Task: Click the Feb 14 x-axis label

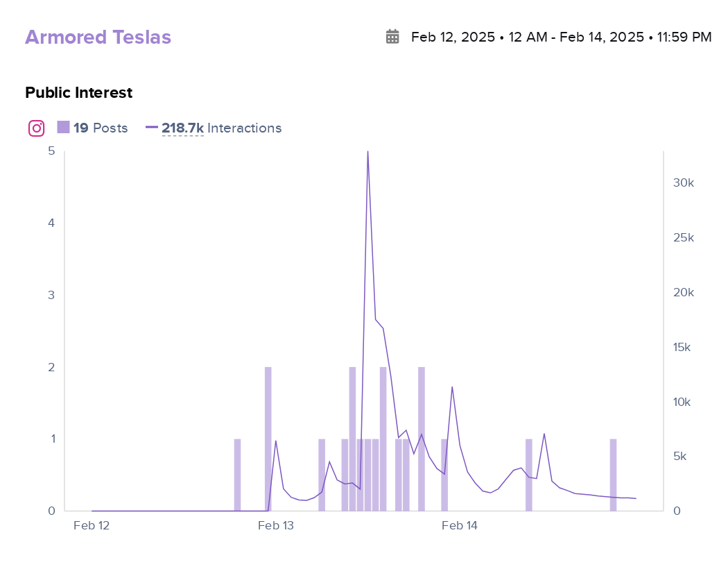Action: [460, 526]
